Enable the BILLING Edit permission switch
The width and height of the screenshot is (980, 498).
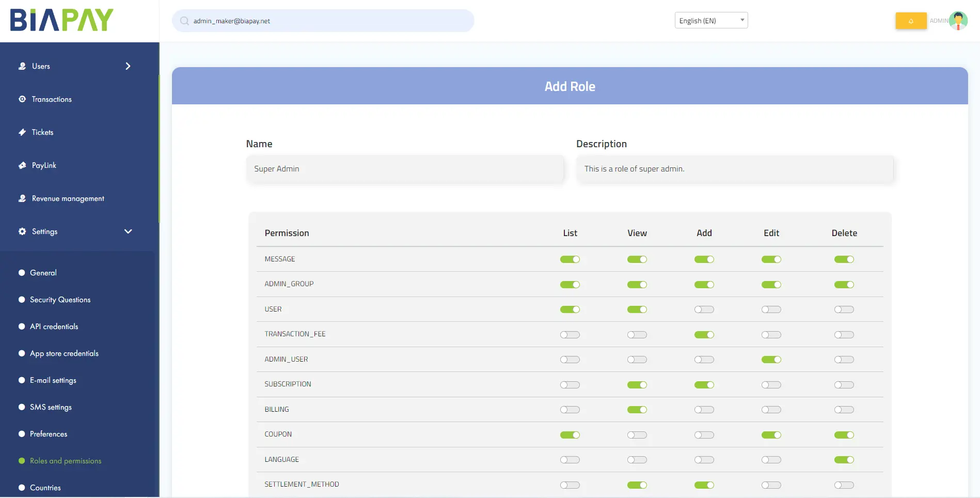pos(771,410)
